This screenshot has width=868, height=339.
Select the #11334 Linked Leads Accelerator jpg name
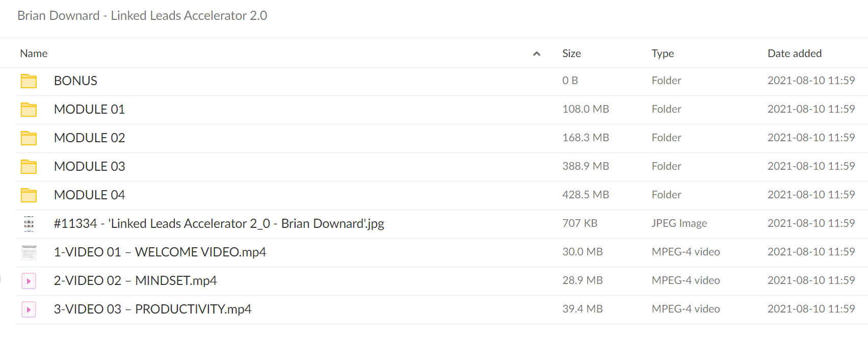[219, 224]
